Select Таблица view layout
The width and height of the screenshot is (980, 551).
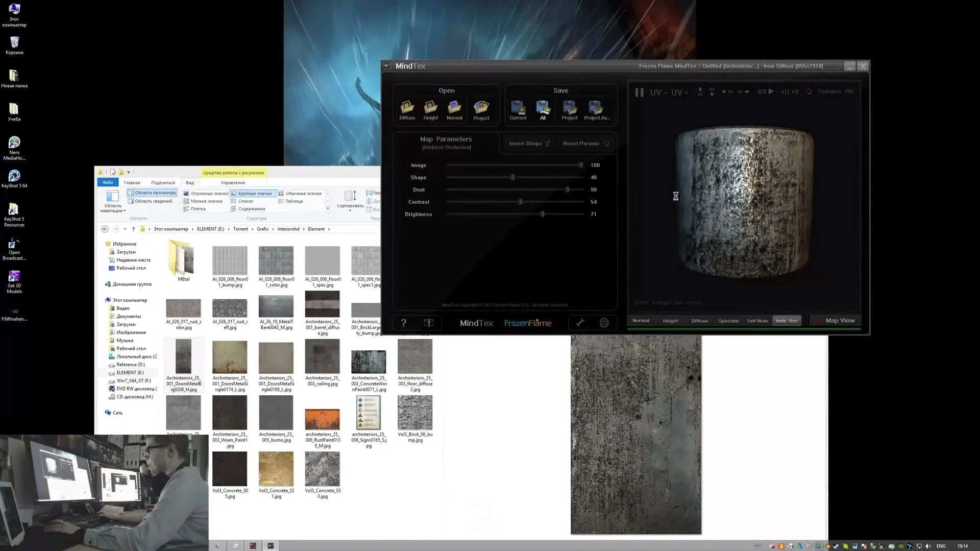[x=290, y=201]
